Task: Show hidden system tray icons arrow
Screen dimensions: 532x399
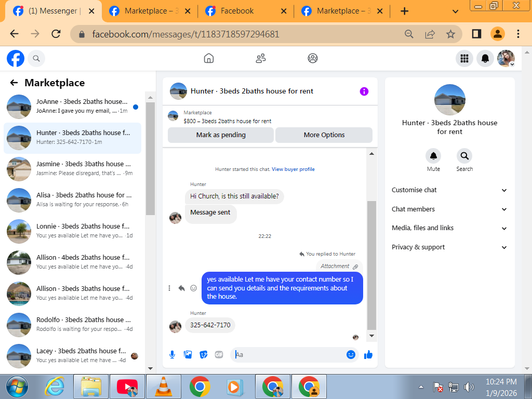Action: [421, 387]
